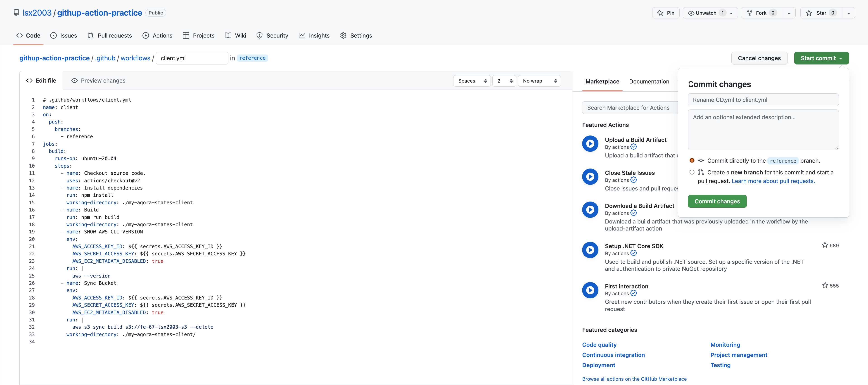Open the Spaces indent mode dropdown

coord(472,81)
